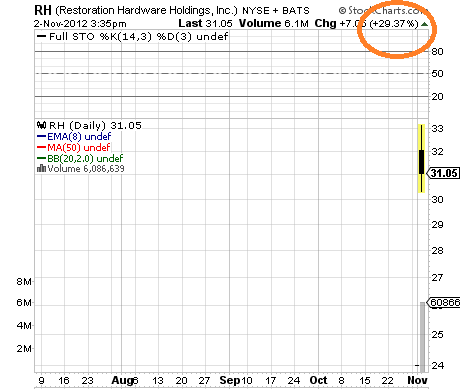Click the date stamp 2-Nov-2012 3:35pm
460x389 pixels.
pos(80,24)
